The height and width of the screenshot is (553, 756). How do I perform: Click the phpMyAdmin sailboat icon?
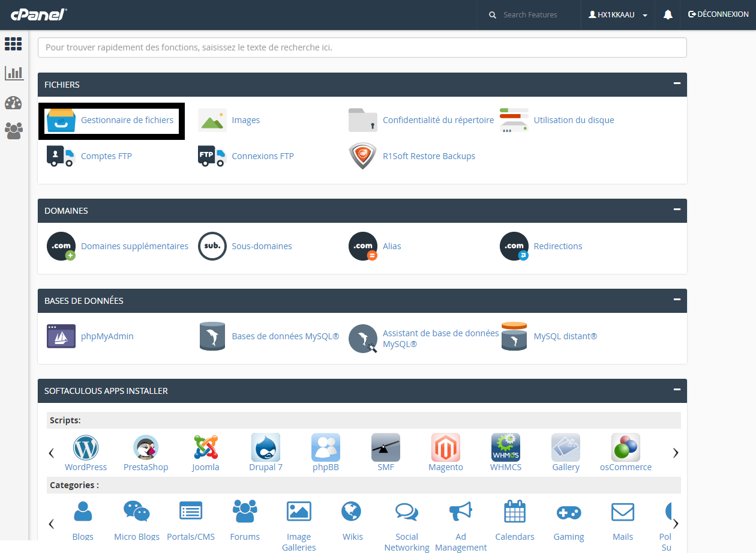[61, 336]
